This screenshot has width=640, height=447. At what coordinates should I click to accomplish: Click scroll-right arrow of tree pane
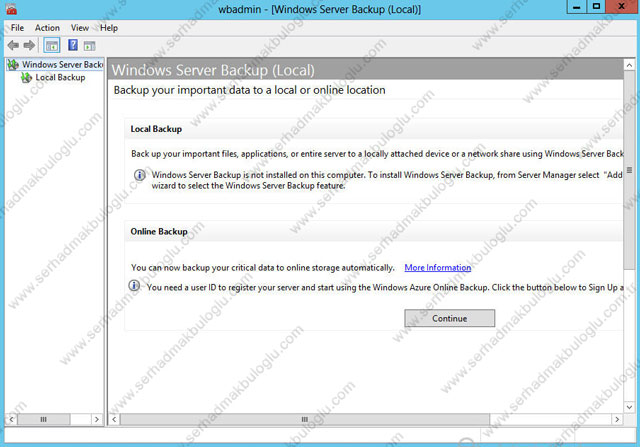(x=96, y=419)
